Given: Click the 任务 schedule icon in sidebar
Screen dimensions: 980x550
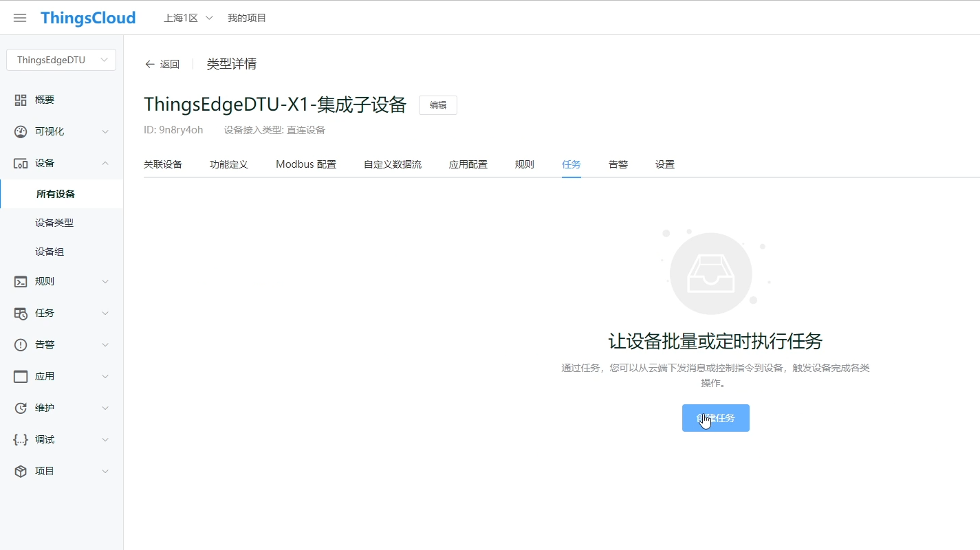Looking at the screenshot, I should (21, 313).
